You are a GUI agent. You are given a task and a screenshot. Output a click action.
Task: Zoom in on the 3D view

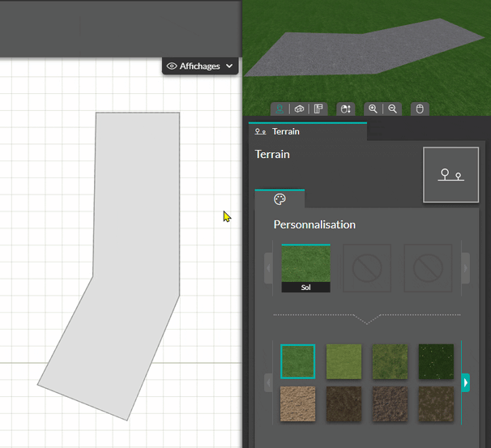[x=373, y=109]
